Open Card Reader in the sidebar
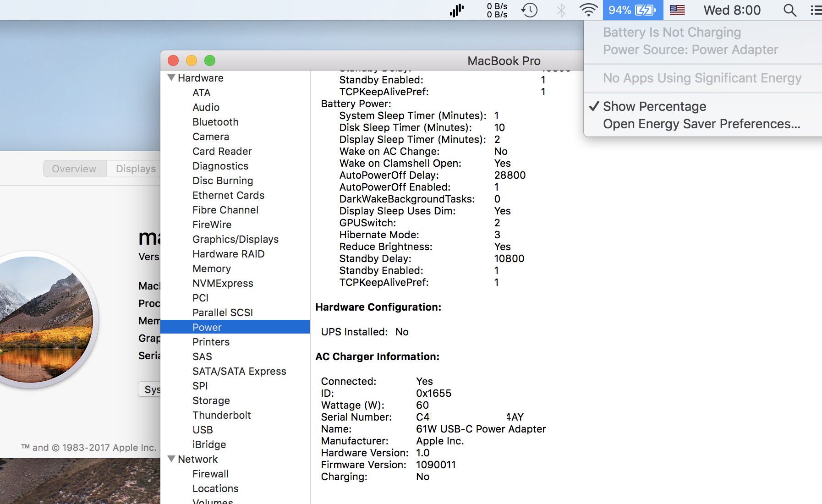822x504 pixels. pos(222,151)
